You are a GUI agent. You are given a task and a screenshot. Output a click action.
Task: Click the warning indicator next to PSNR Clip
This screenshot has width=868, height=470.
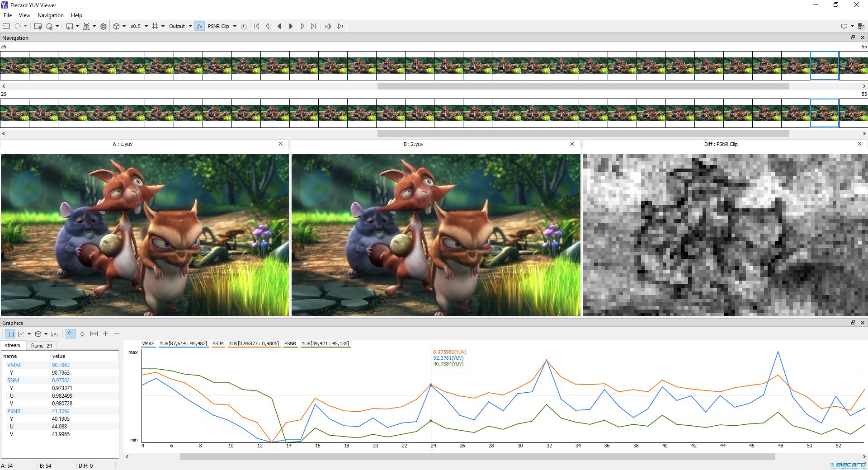pyautogui.click(x=244, y=26)
